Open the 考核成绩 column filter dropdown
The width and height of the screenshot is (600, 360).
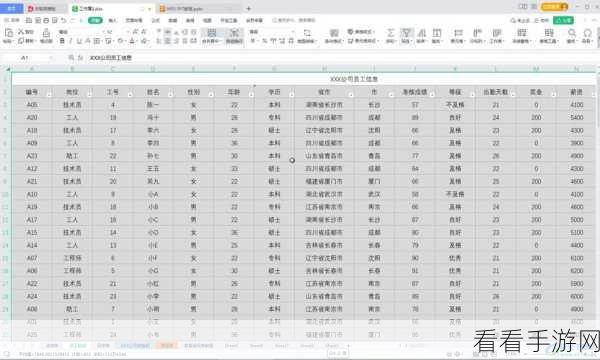point(432,94)
